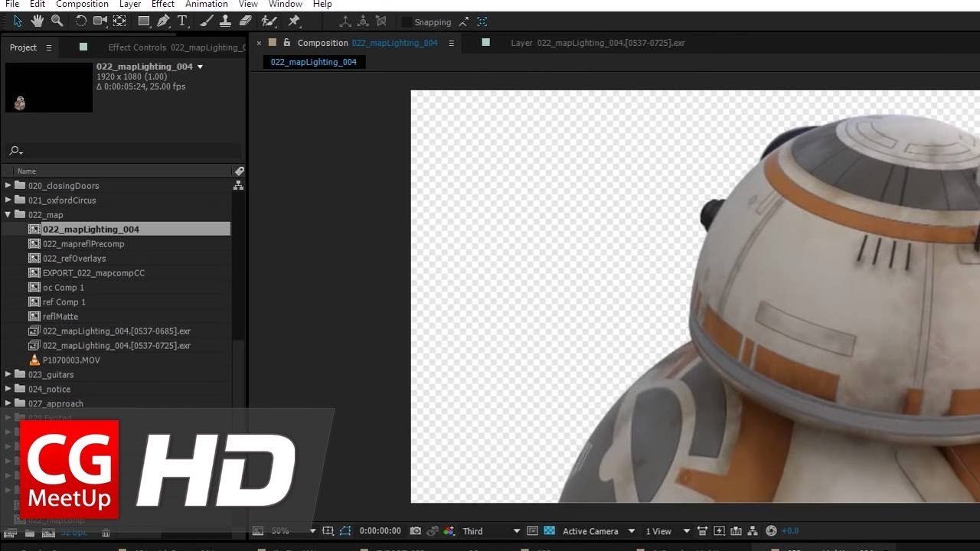Image resolution: width=980 pixels, height=551 pixels.
Task: Select the Selection arrow tool
Action: 18,21
